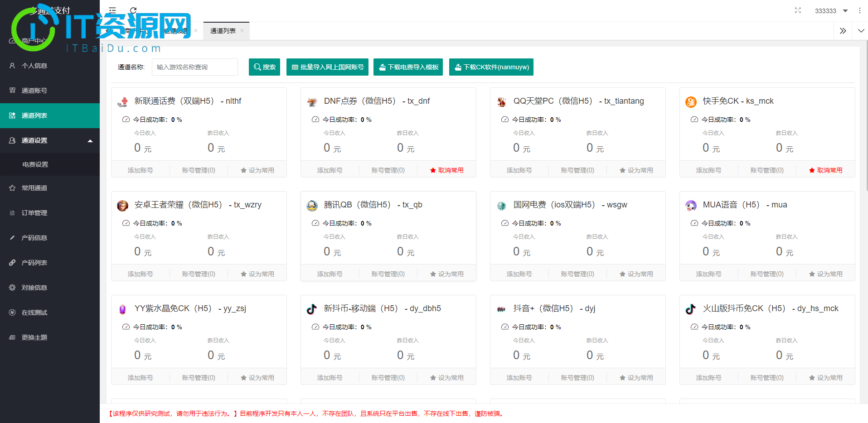Screen dimensions: 868x423
Task: Click the MUA语音 channel icon
Action: pos(691,206)
